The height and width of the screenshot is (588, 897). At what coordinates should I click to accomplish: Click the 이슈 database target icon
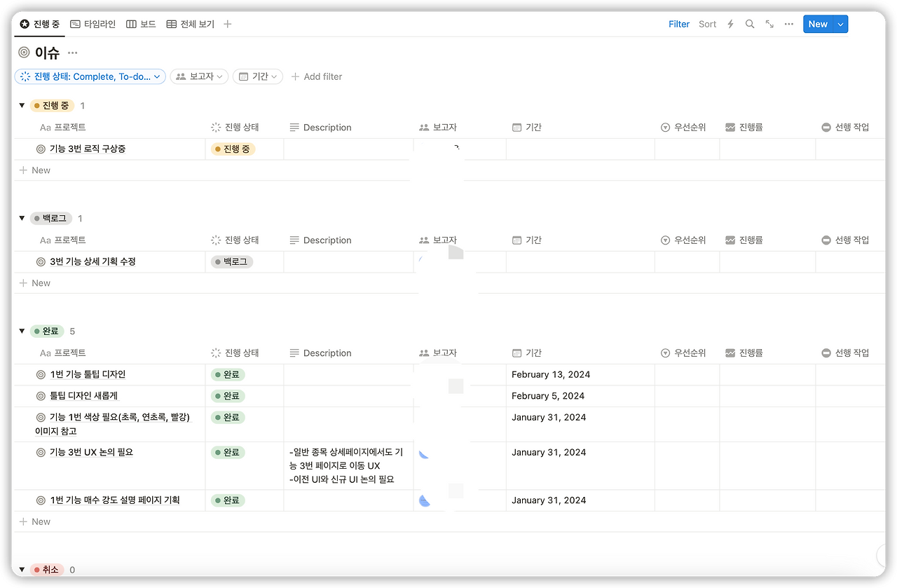point(25,53)
